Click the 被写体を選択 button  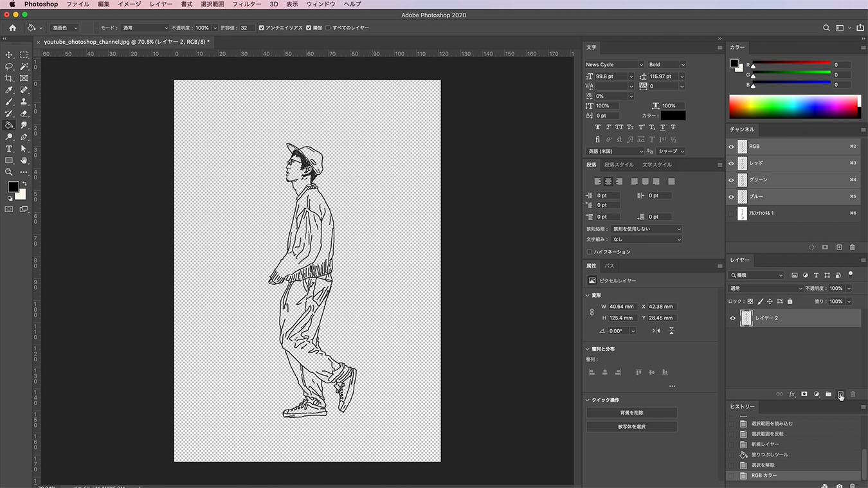632,427
